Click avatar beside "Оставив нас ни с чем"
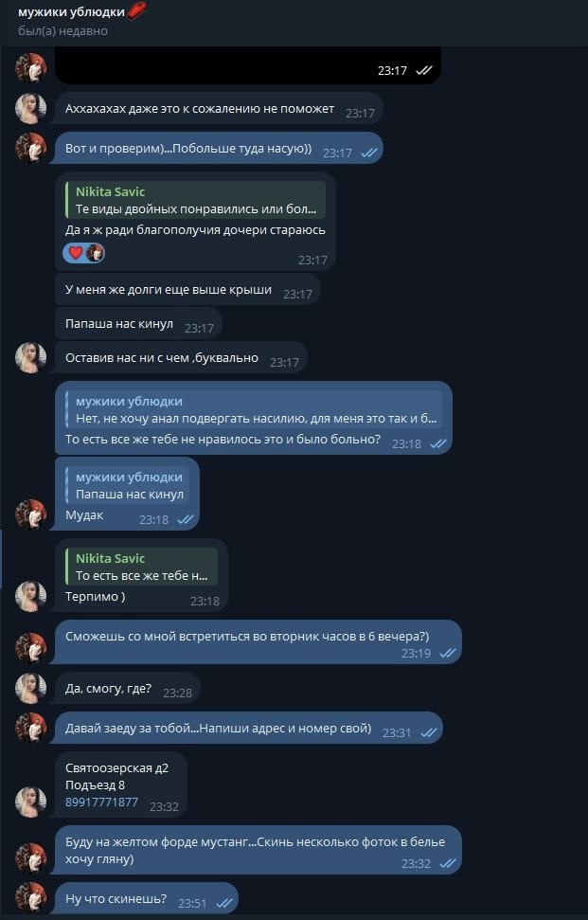Image resolution: width=588 pixels, height=920 pixels. (31, 358)
